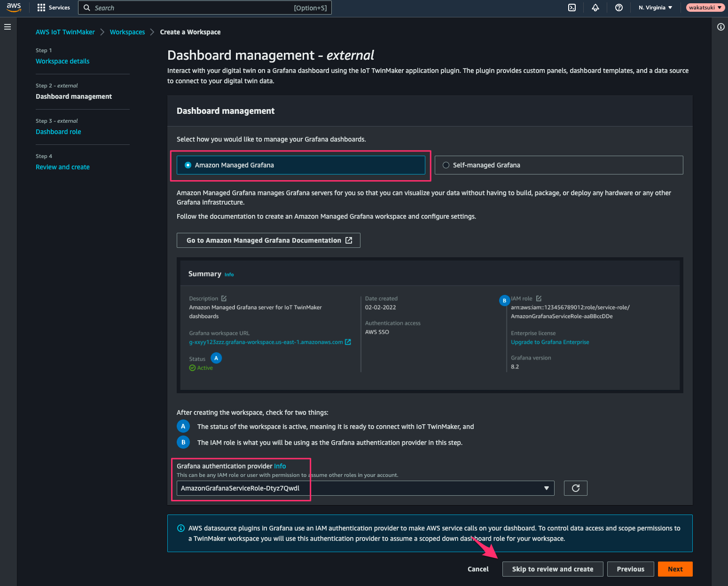
Task: Click the AWS logo home icon
Action: (14, 8)
